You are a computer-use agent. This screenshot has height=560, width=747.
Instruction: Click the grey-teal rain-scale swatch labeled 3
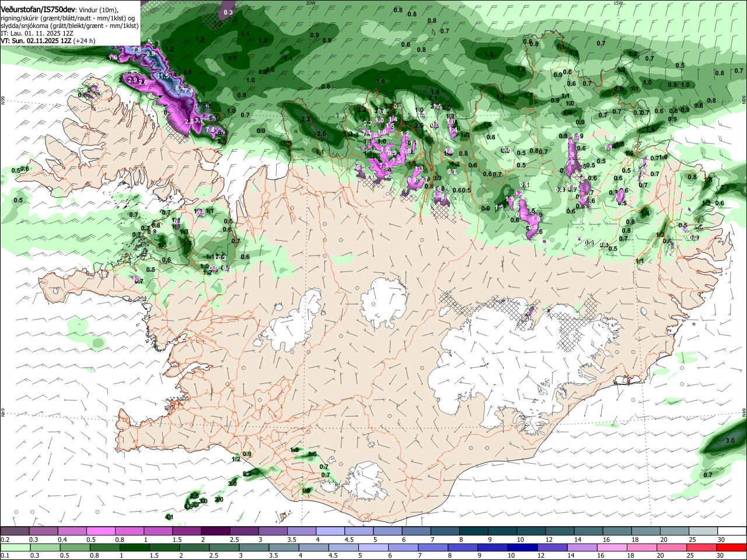pyautogui.click(x=254, y=547)
